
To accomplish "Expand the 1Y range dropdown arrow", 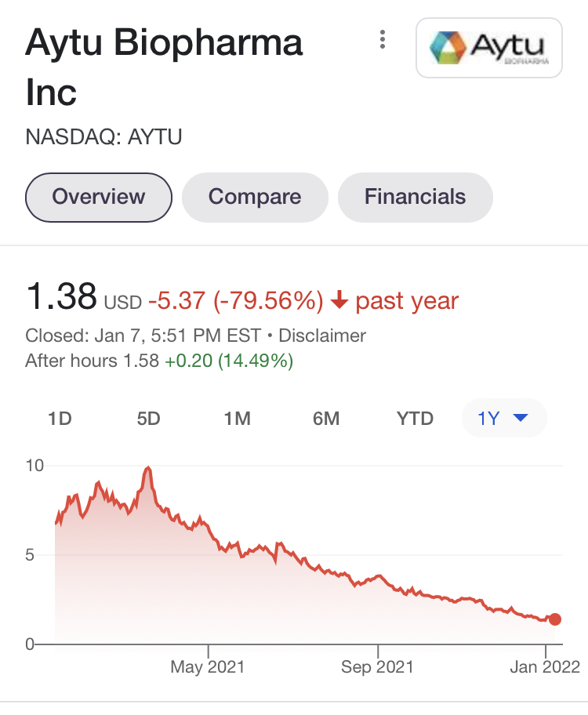I will (519, 419).
